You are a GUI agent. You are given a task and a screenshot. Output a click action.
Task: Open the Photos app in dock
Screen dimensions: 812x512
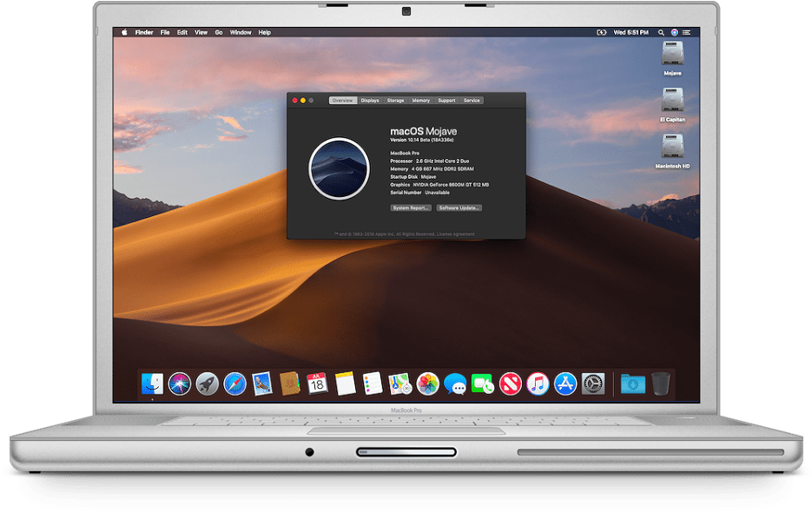(427, 383)
